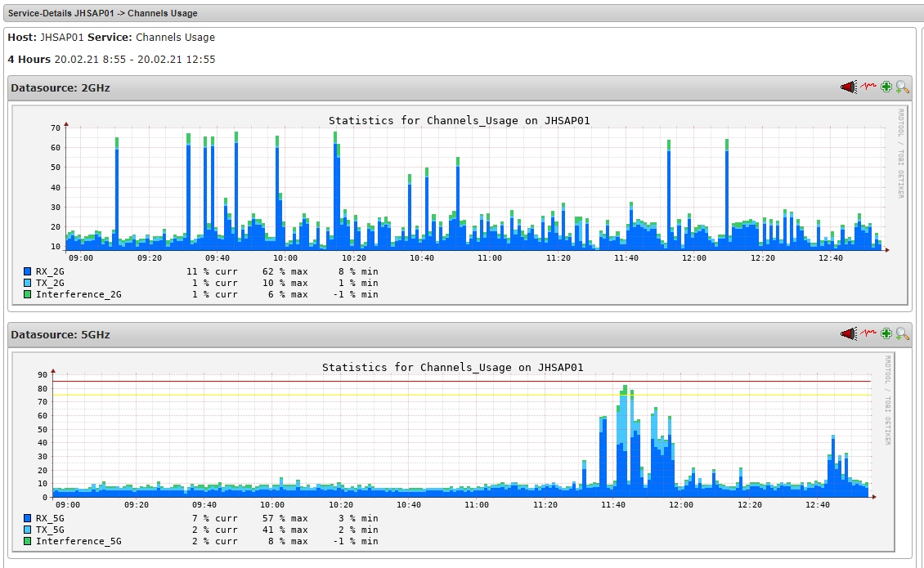Click the magnifier zoom icon for 5GHz graph
The height and width of the screenshot is (568, 924).
point(903,334)
